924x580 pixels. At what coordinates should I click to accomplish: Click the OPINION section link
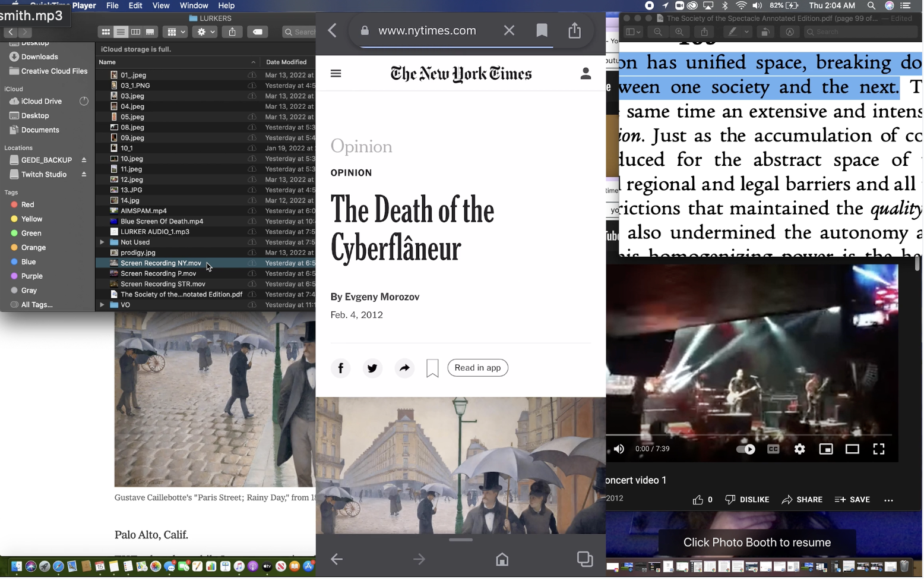351,173
